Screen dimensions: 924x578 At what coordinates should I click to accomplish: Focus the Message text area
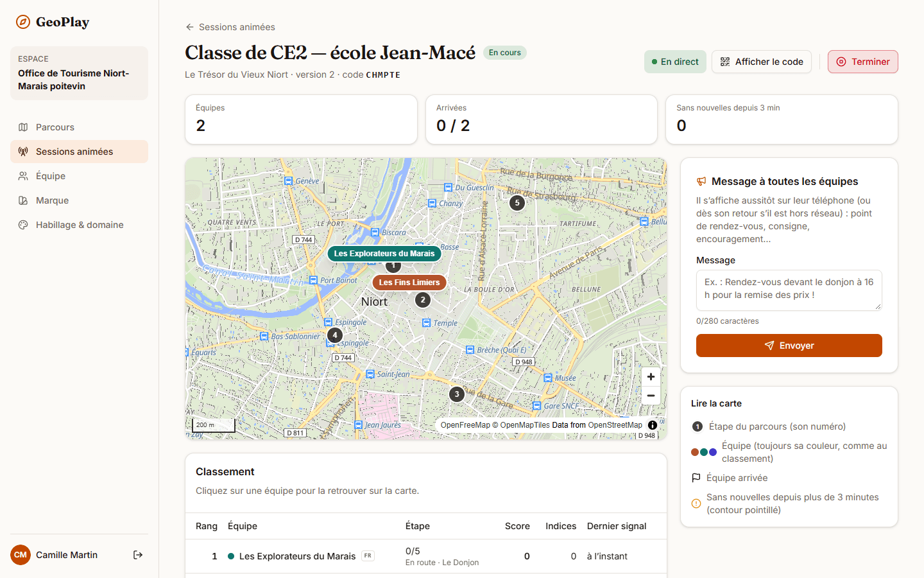pos(789,290)
